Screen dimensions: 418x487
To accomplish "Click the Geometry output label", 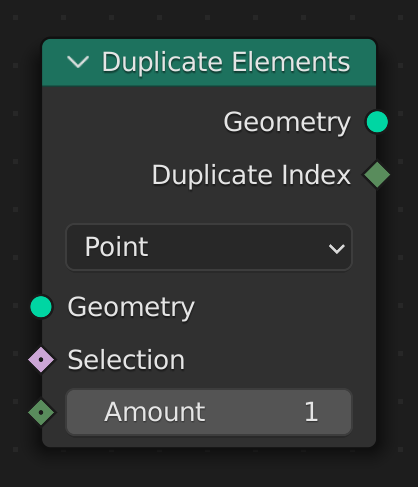I will 287,123.
